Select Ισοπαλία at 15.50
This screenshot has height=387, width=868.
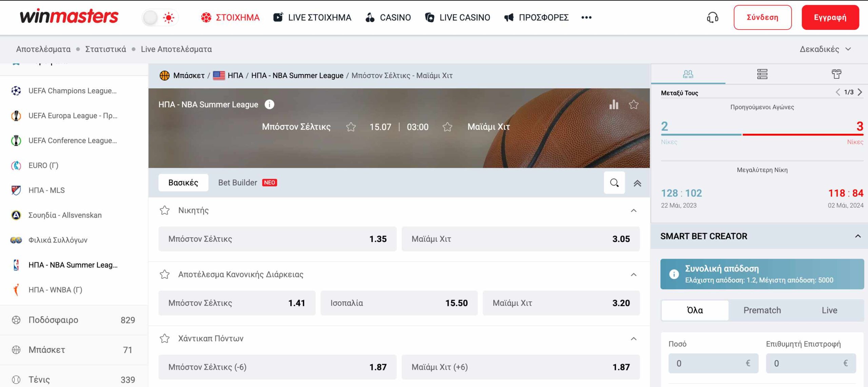click(x=399, y=303)
